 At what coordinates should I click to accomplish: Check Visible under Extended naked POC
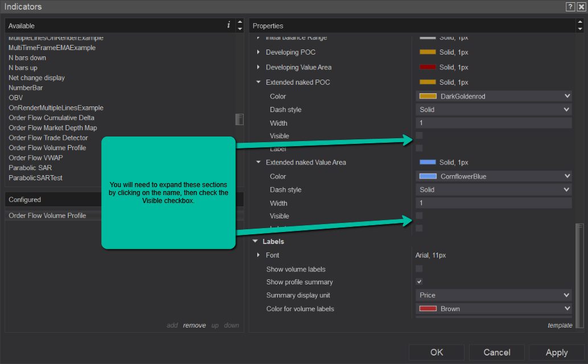pyautogui.click(x=419, y=135)
